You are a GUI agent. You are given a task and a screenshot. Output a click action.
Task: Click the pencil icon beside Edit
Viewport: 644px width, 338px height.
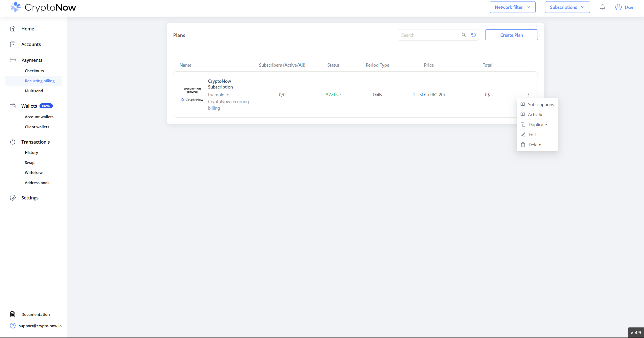pyautogui.click(x=523, y=135)
